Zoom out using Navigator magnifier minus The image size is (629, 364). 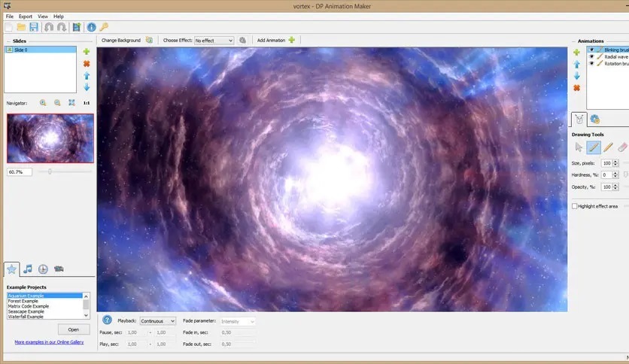coord(57,103)
